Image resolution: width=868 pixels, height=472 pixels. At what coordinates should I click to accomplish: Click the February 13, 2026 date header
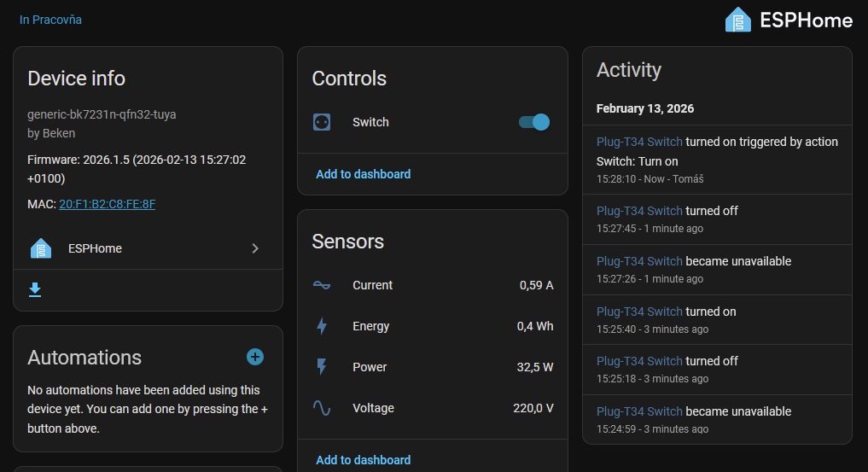(x=645, y=108)
